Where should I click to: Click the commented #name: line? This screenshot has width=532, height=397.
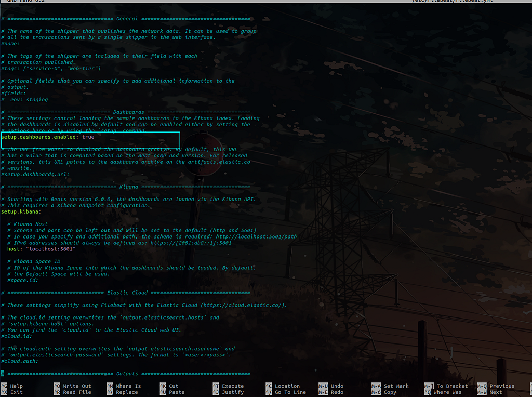click(x=10, y=44)
